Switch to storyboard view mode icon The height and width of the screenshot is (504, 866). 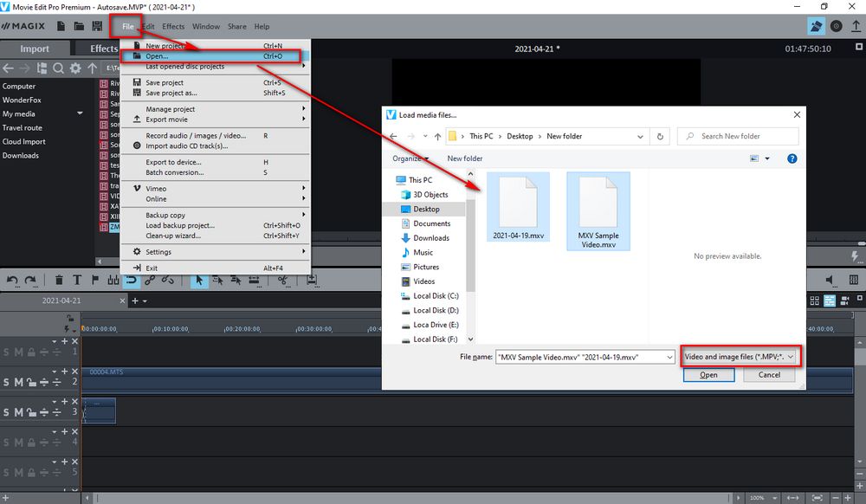click(815, 300)
